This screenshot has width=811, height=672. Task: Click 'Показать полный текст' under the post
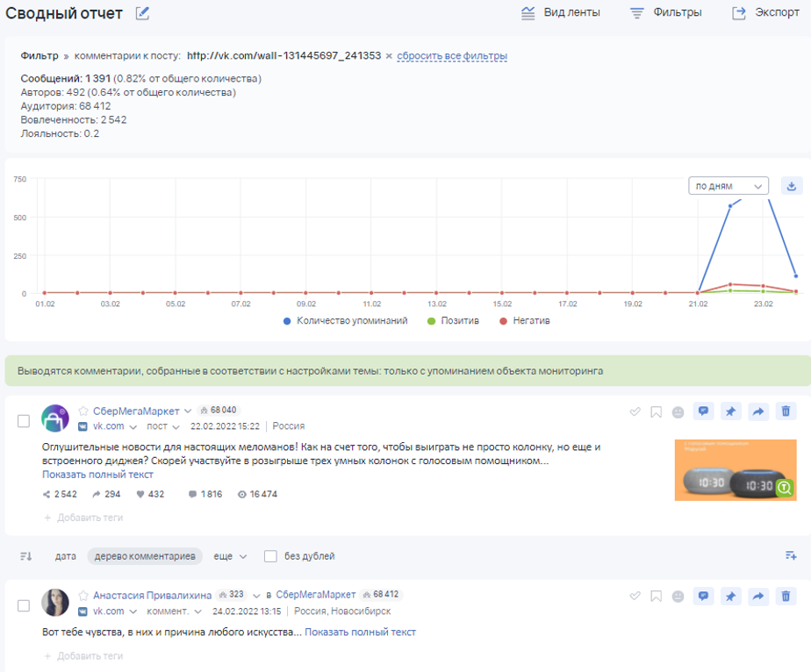point(97,475)
